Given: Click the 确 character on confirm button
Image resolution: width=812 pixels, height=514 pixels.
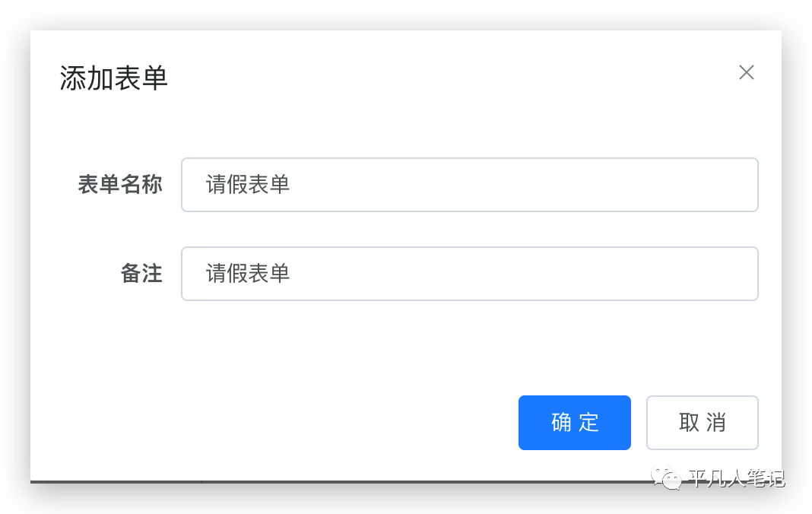Looking at the screenshot, I should pos(561,423).
